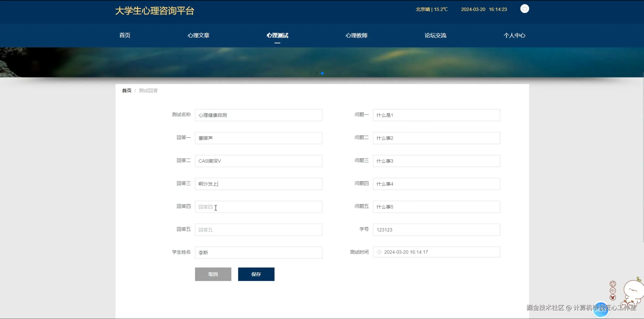Image resolution: width=644 pixels, height=319 pixels.
Task: Open the 首页 navigation menu item
Action: 125,35
